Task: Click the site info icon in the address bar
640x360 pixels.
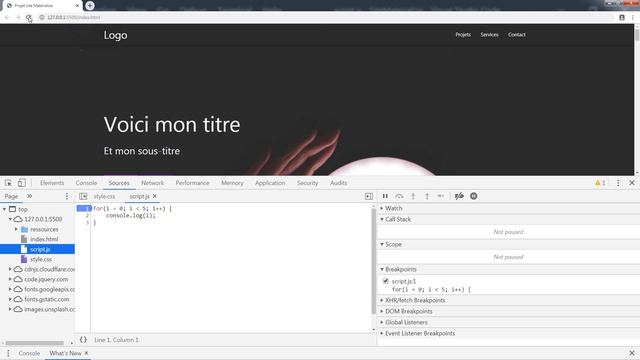Action: click(x=42, y=18)
